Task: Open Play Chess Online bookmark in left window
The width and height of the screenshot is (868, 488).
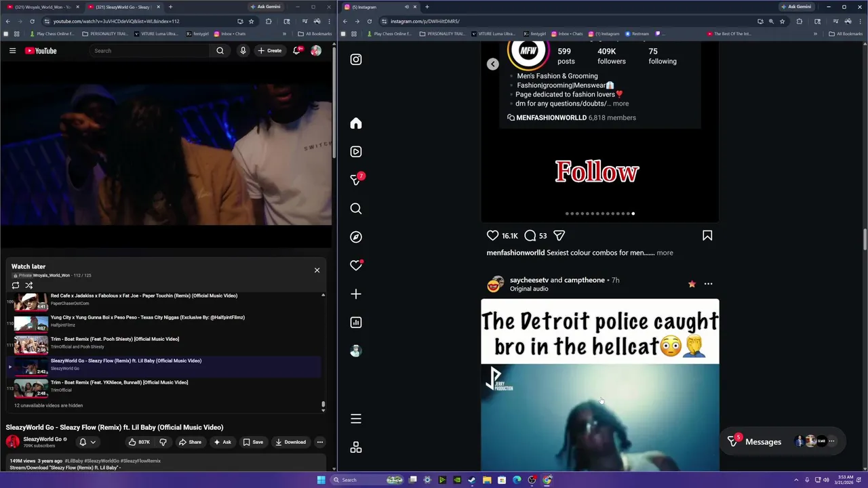Action: (x=52, y=34)
